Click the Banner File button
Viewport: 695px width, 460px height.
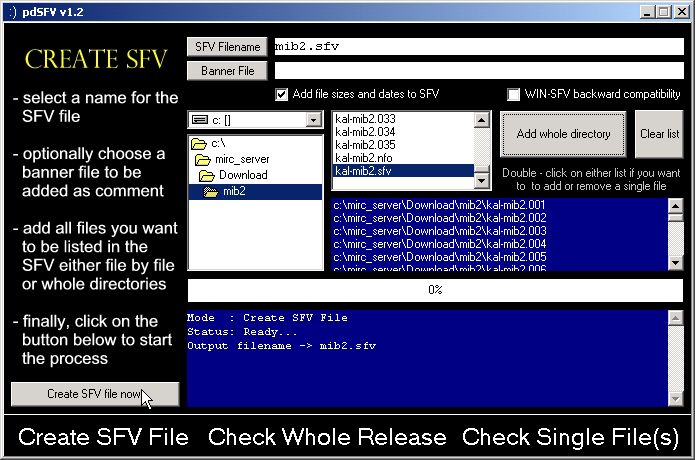click(x=227, y=71)
